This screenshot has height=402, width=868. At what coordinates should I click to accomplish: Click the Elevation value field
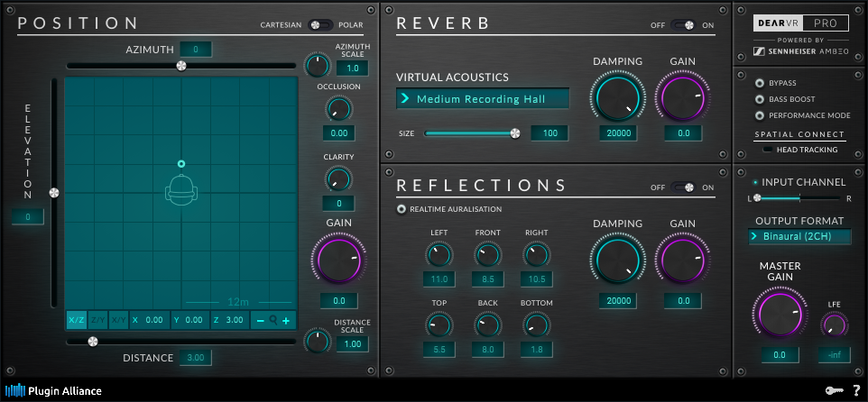coord(28,217)
